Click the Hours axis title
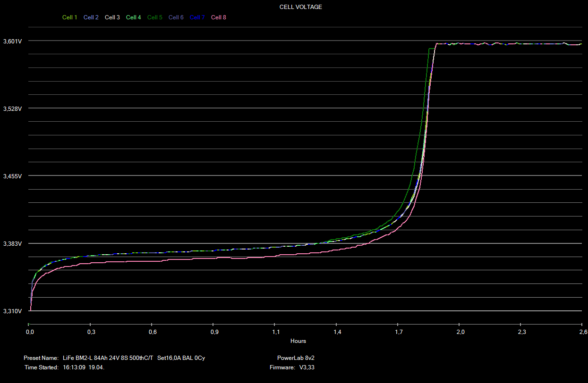This screenshot has width=588, height=383. point(298,341)
